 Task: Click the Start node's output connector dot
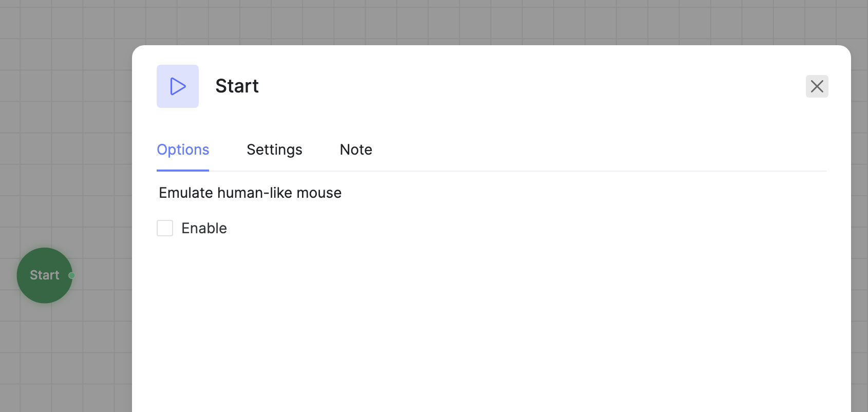pos(72,275)
